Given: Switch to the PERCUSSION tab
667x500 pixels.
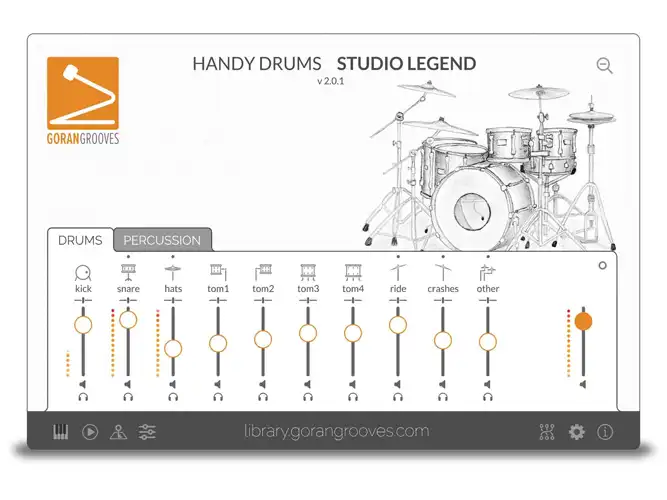Looking at the screenshot, I should tap(162, 240).
